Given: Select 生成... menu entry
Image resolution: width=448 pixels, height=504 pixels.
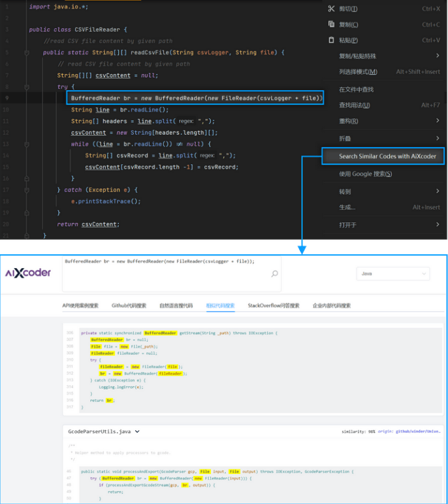Looking at the screenshot, I should 384,207.
